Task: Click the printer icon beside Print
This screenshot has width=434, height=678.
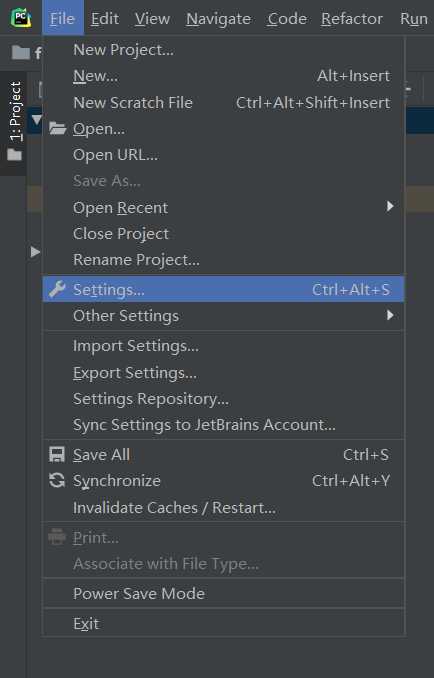Action: (57, 537)
